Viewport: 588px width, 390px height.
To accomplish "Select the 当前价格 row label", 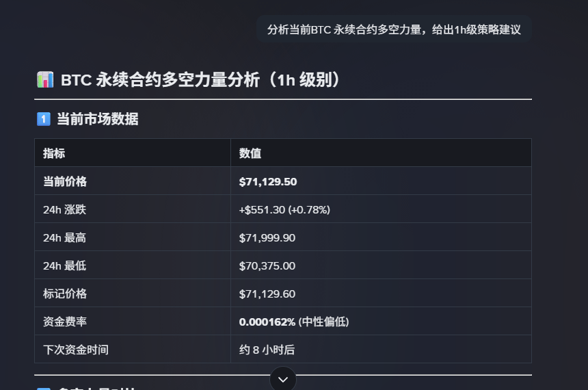I will (65, 181).
